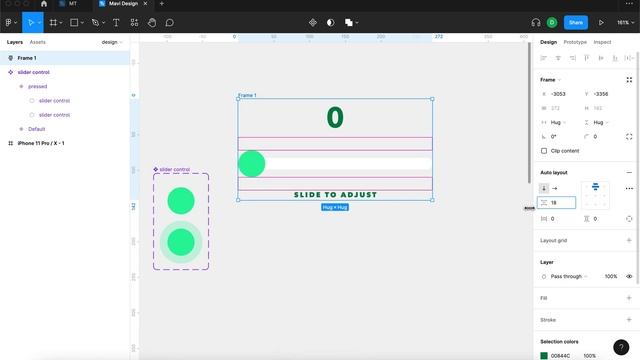Screen dimensions: 640x360
Task: Toggle layer visibility eye icon
Action: click(x=629, y=277)
